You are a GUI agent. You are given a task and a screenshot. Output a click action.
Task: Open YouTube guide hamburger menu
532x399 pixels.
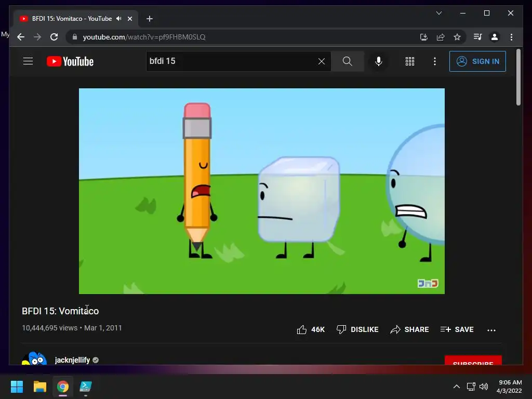[28, 61]
